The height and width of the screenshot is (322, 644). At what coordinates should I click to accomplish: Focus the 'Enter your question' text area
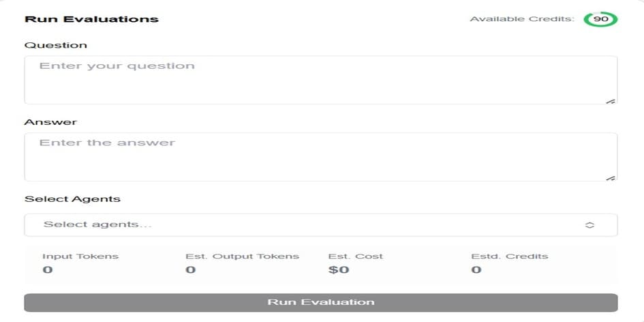click(x=320, y=80)
